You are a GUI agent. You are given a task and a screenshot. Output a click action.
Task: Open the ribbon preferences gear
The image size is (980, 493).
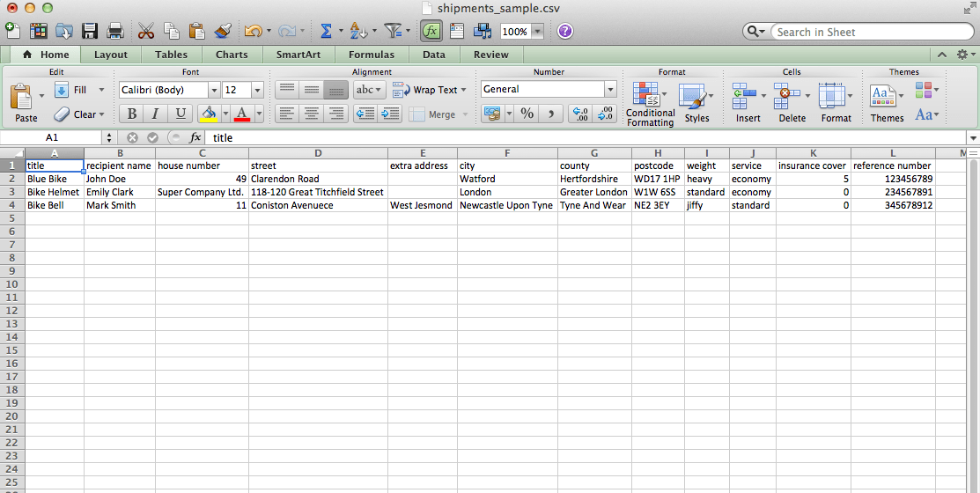click(x=962, y=55)
